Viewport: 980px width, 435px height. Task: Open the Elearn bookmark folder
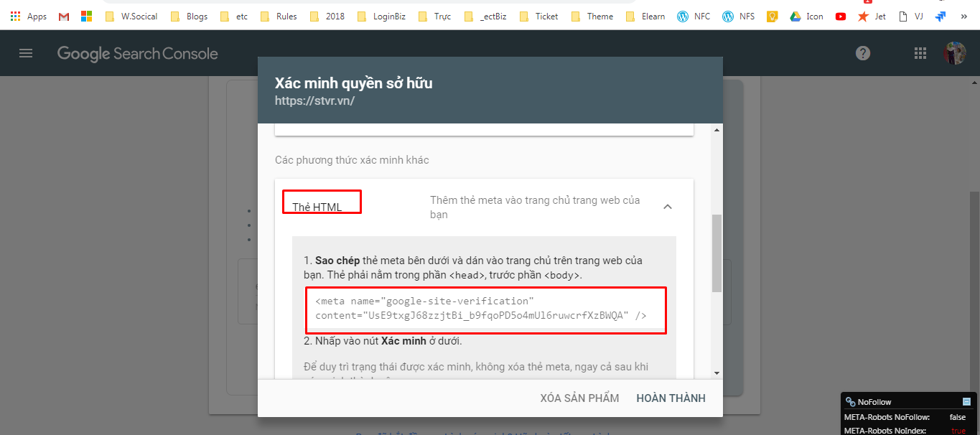coord(645,16)
